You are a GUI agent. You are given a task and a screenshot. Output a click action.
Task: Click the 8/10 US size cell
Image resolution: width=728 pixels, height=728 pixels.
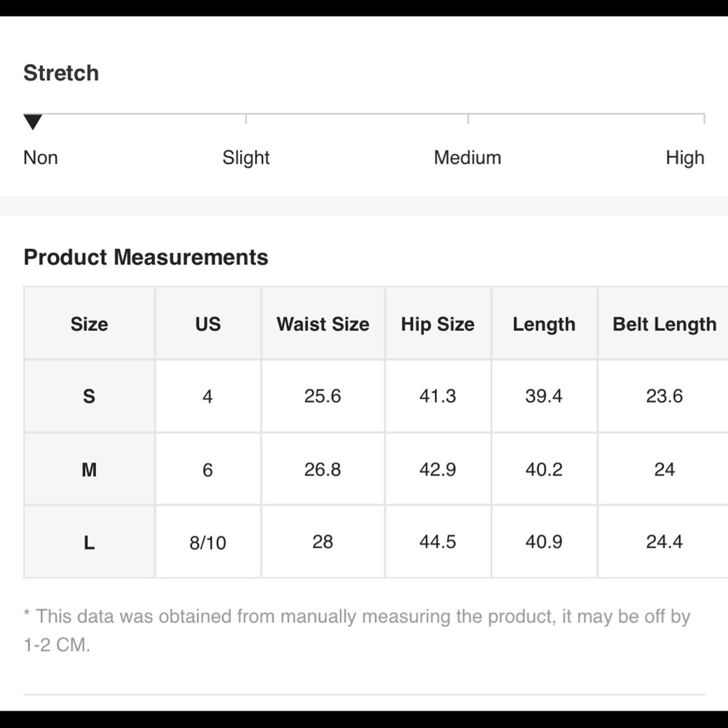(x=207, y=542)
